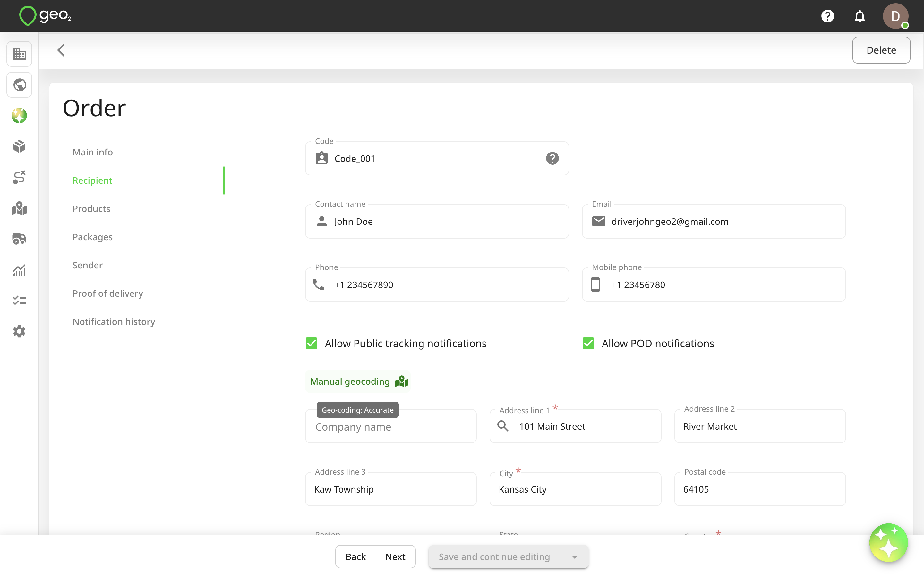This screenshot has height=578, width=924.
Task: Open the checklist sidebar icon
Action: point(19,301)
